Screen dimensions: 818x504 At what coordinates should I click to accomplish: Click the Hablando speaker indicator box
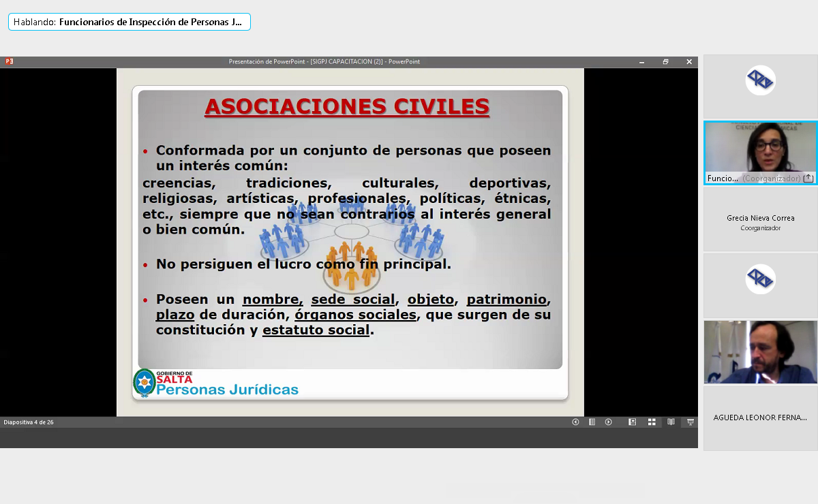click(x=130, y=22)
